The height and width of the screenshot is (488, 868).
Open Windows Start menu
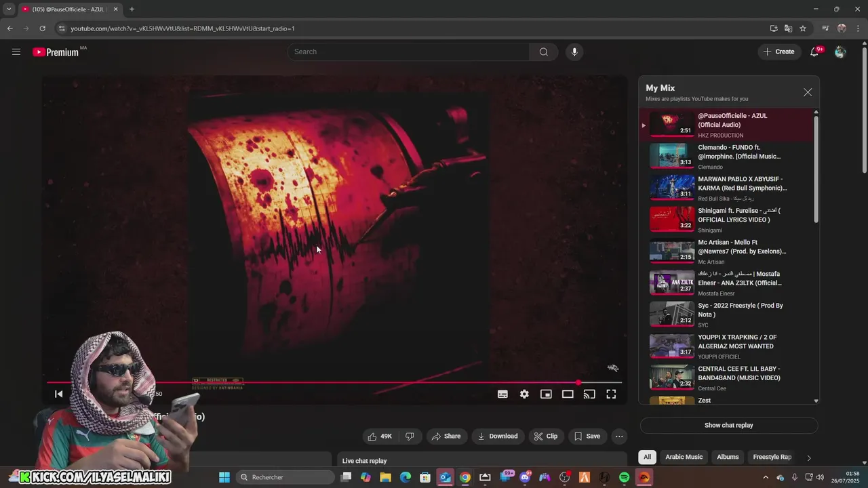(x=224, y=477)
